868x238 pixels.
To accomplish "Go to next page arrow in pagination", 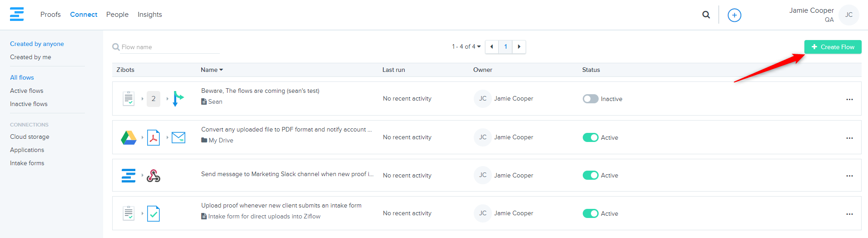I will click(x=519, y=46).
